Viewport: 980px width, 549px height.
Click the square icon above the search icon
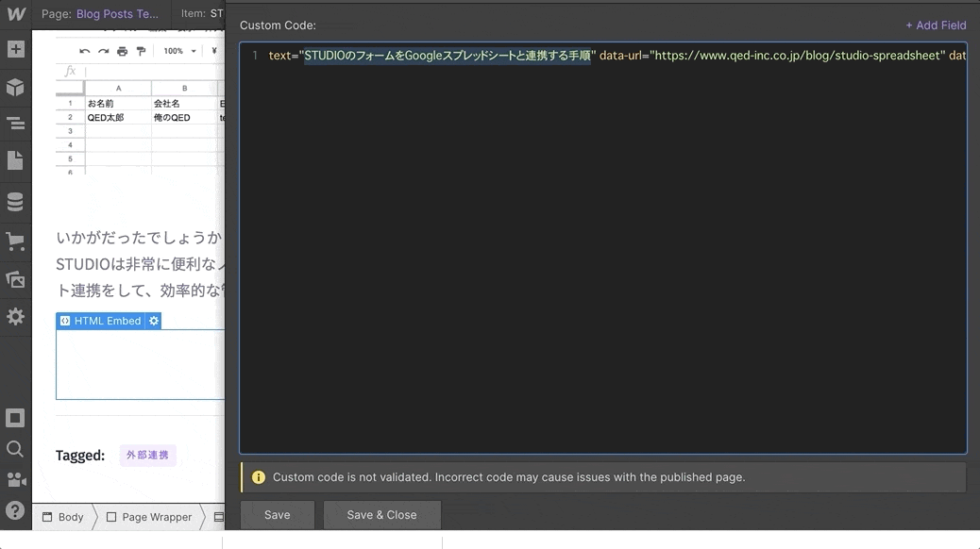coord(16,418)
